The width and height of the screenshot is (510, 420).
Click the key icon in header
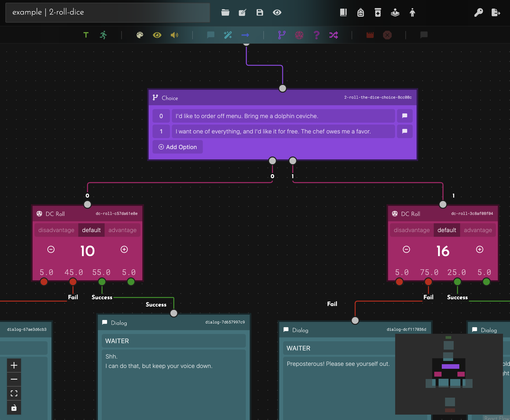click(x=478, y=12)
